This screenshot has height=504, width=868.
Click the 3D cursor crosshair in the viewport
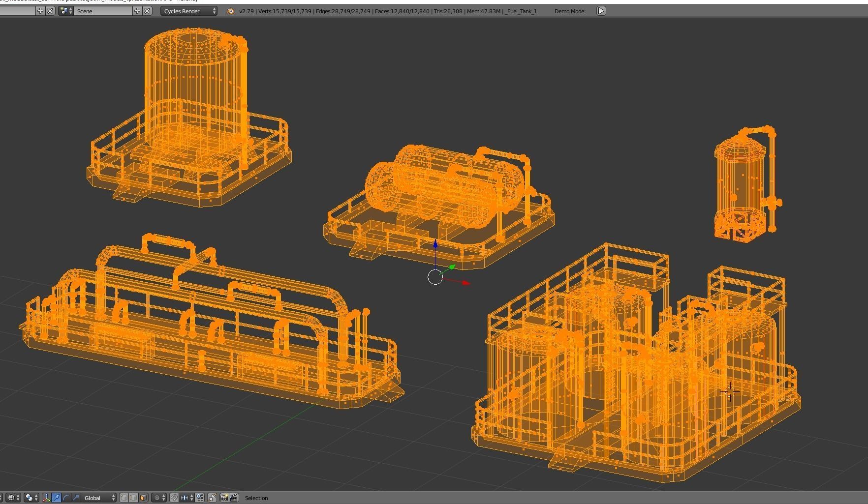click(x=730, y=392)
